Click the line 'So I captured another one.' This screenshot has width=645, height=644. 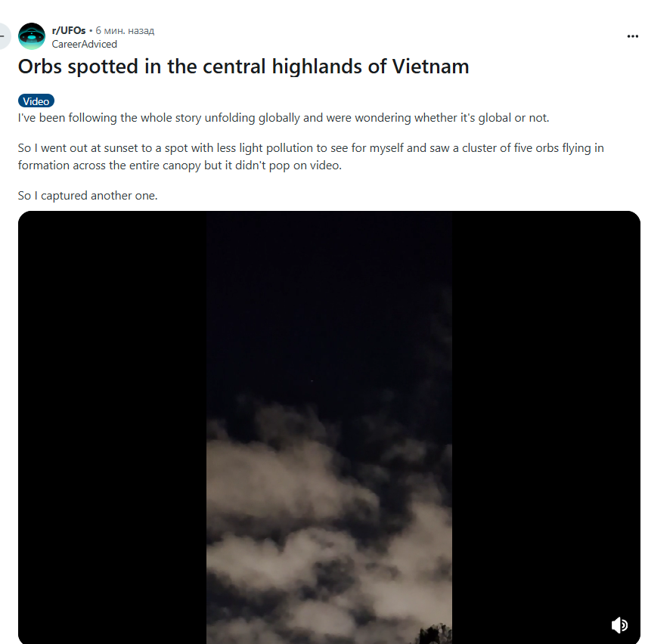(x=88, y=196)
